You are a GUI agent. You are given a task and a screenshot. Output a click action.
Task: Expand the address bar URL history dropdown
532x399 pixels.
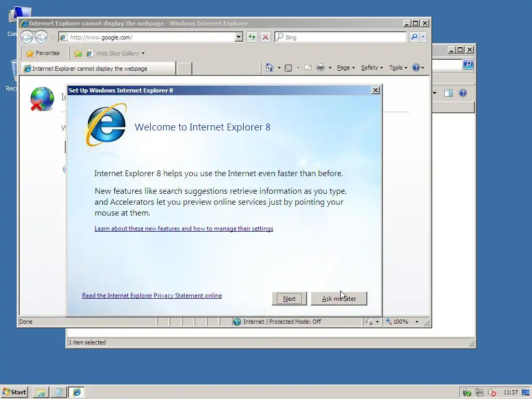coord(239,37)
